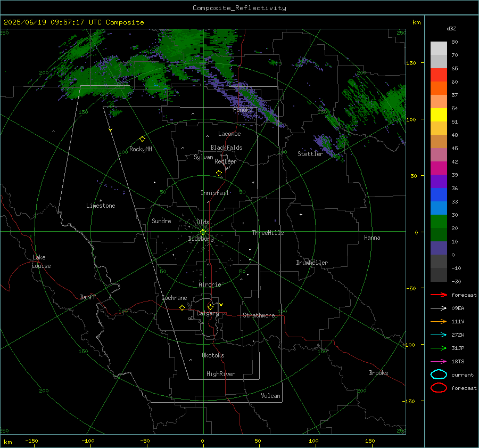Click the Hanna town label

tap(372, 238)
